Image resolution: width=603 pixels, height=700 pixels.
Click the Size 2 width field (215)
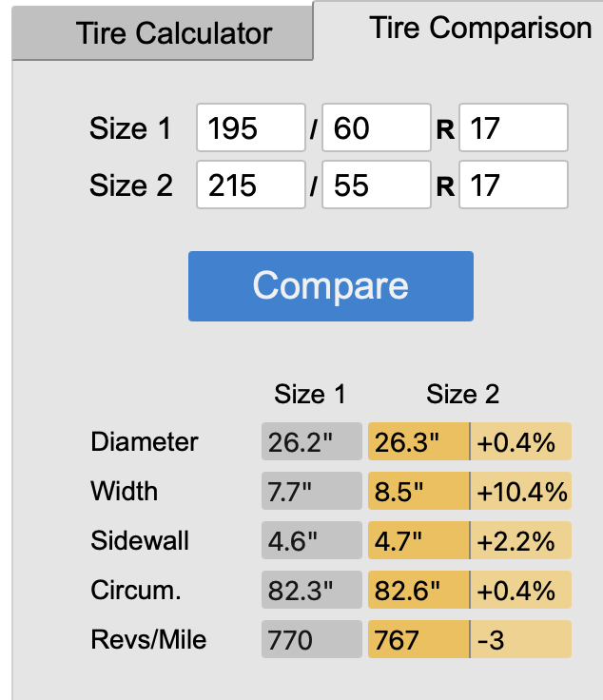tap(251, 185)
